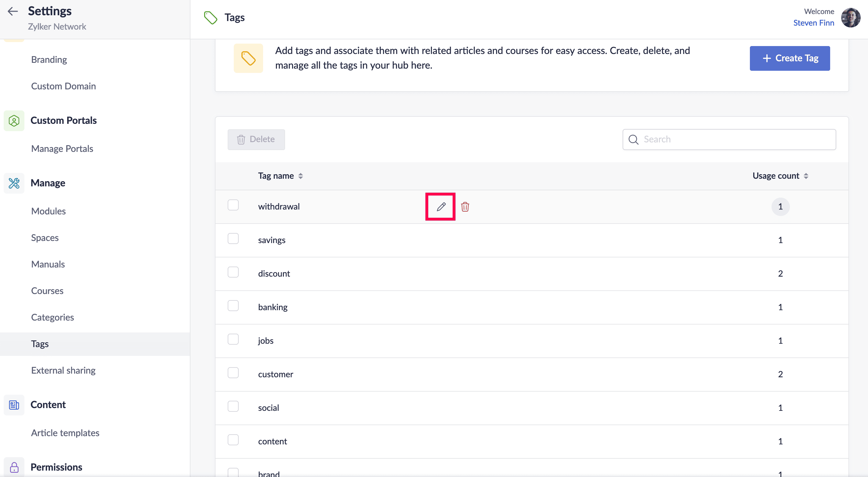This screenshot has width=868, height=477.
Task: Click the Permissions lock icon
Action: pos(14,467)
